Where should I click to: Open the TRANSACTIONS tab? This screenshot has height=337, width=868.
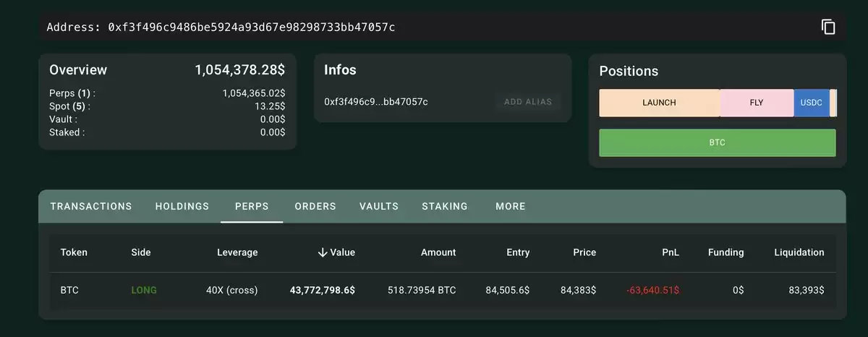(91, 206)
